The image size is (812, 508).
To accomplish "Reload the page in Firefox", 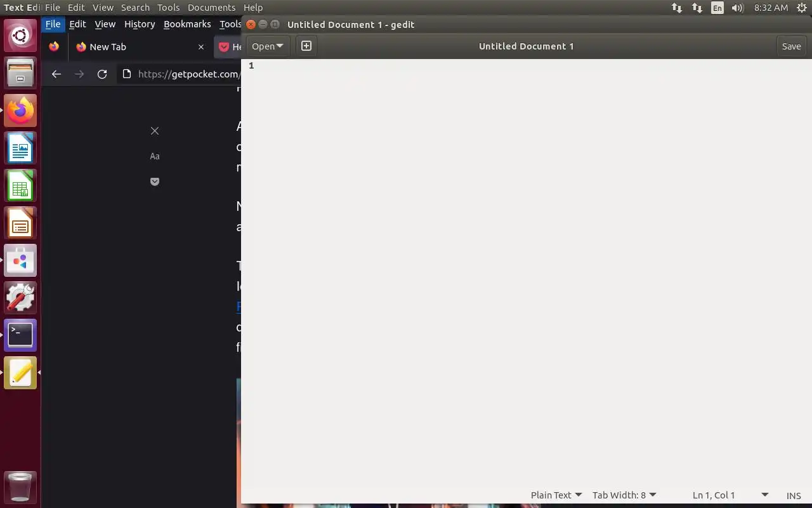I will [102, 74].
